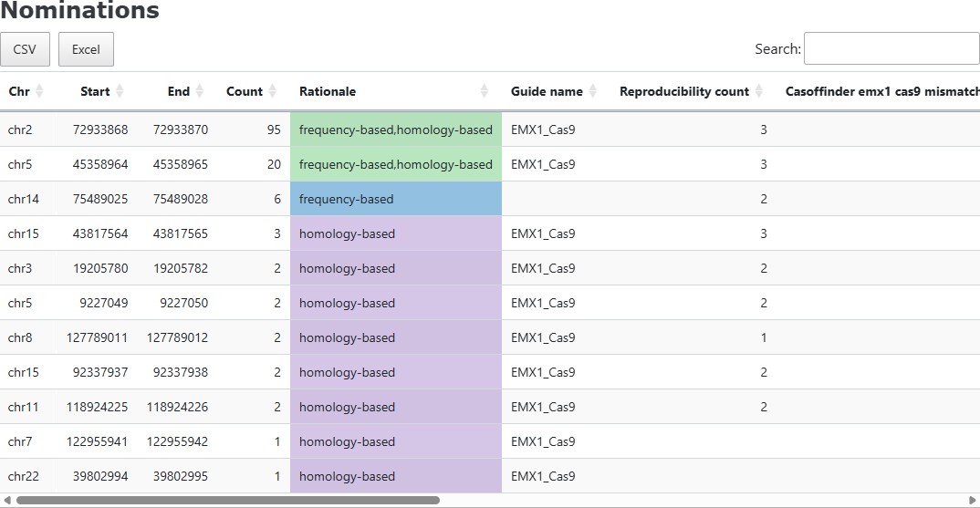Select count value 95

click(x=274, y=130)
